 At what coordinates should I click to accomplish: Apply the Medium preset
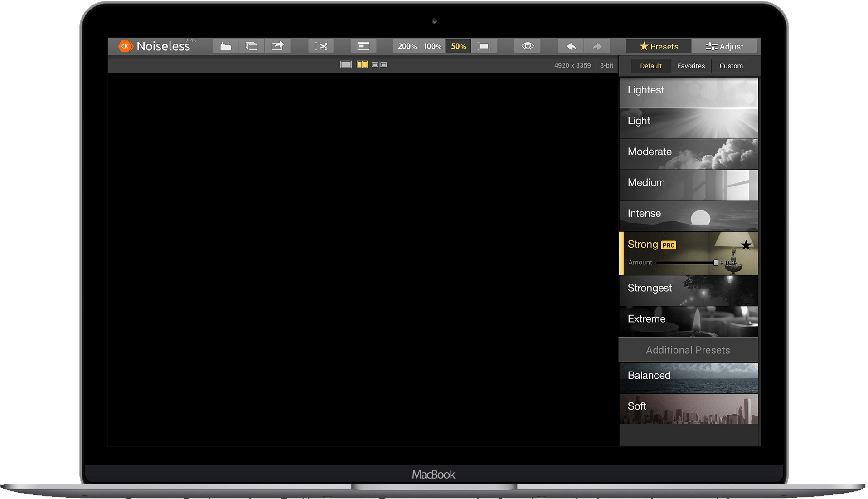[689, 185]
